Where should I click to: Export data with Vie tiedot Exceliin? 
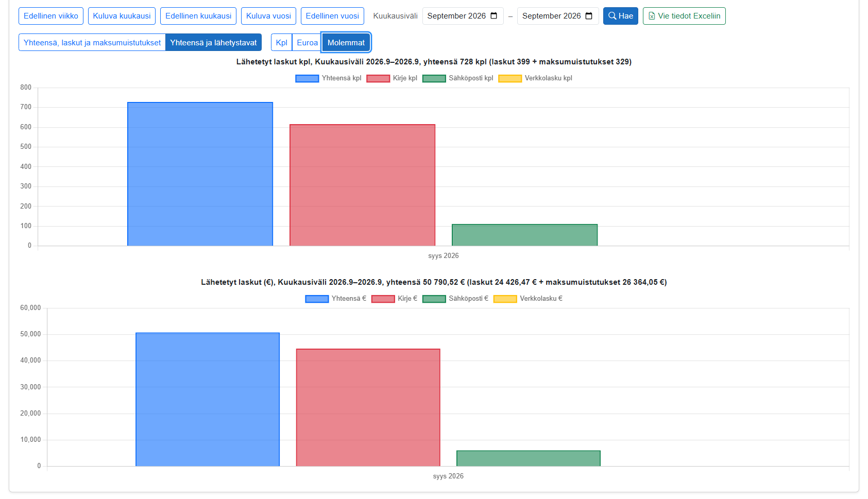[x=684, y=16]
